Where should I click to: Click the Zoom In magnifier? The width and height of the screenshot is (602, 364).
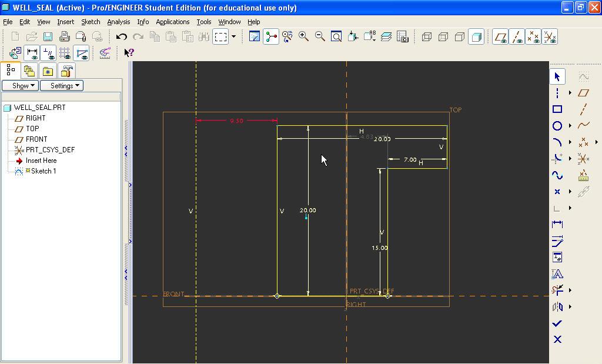[303, 37]
